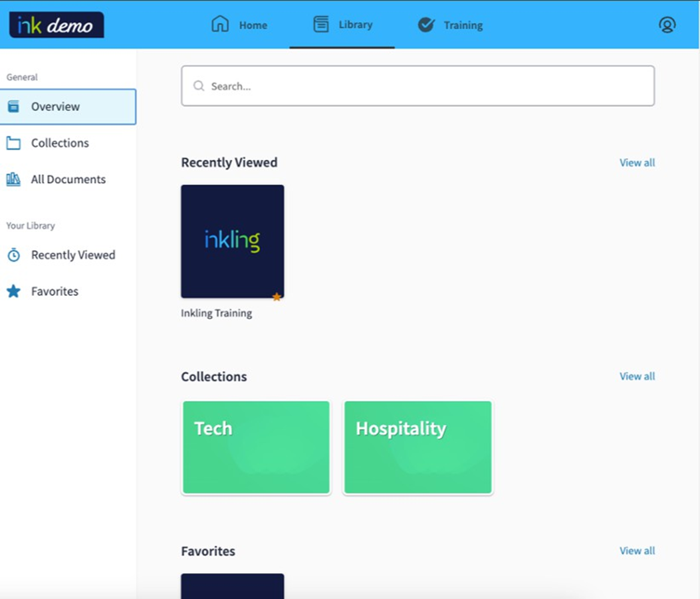Image resolution: width=700 pixels, height=599 pixels.
Task: View all Collections
Action: coord(637,376)
